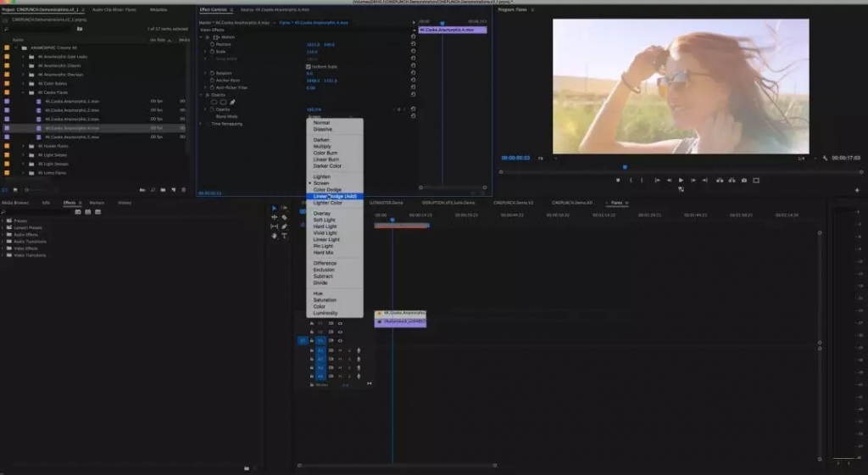Image resolution: width=868 pixels, height=475 pixels.
Task: Toggle animation stopwatch for Anchor Point
Action: click(x=212, y=81)
